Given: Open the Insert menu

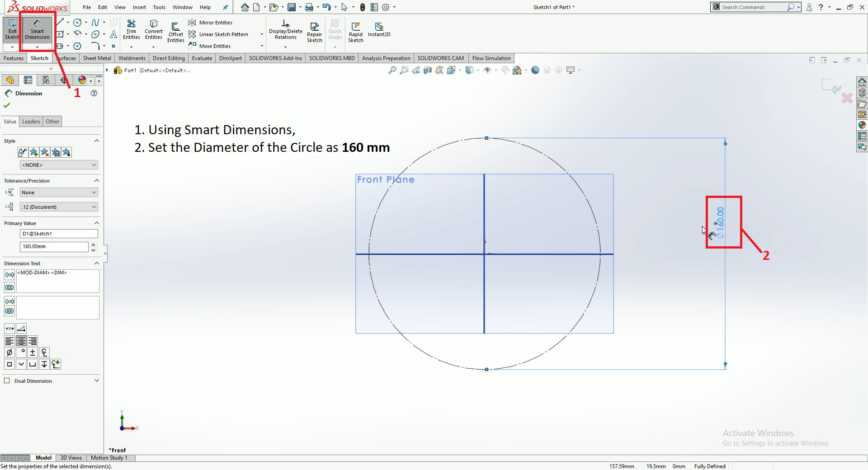Looking at the screenshot, I should [x=139, y=7].
